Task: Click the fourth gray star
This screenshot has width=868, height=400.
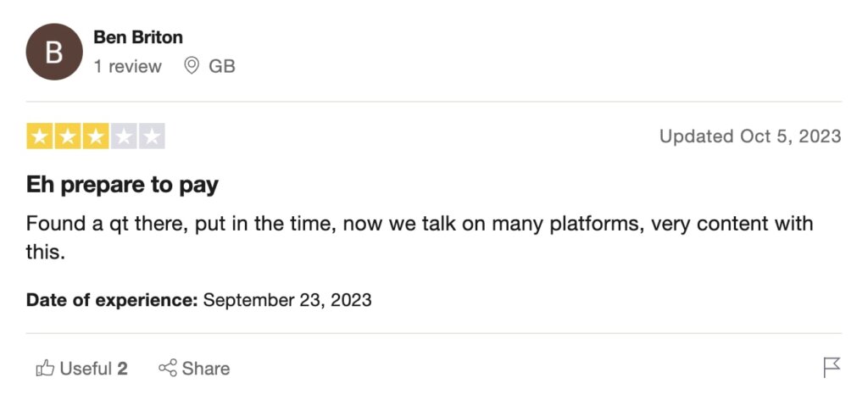Action: (124, 136)
